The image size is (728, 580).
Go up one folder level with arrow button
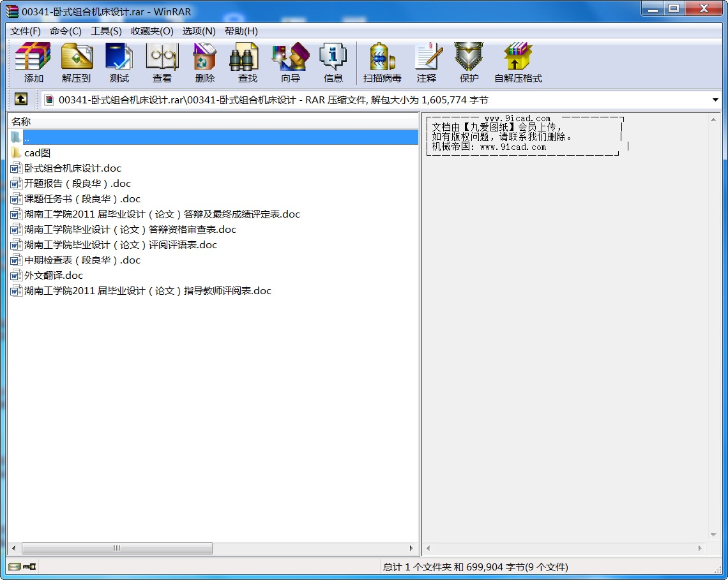tap(21, 100)
